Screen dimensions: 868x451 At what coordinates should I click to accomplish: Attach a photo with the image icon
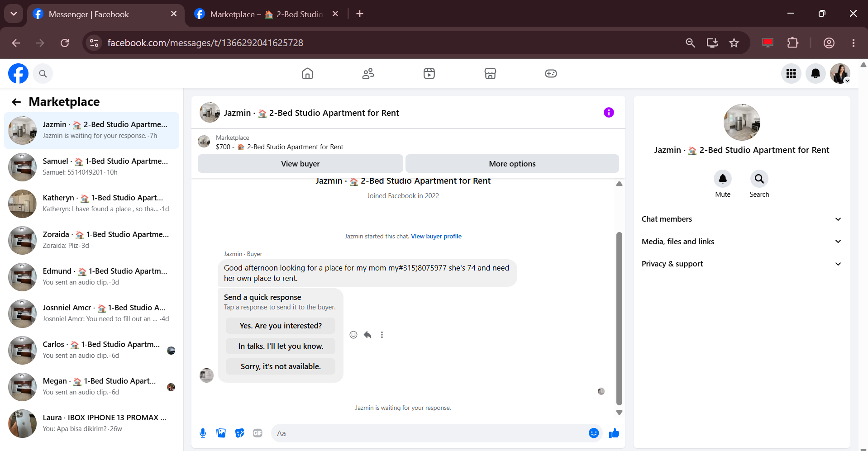coord(221,433)
